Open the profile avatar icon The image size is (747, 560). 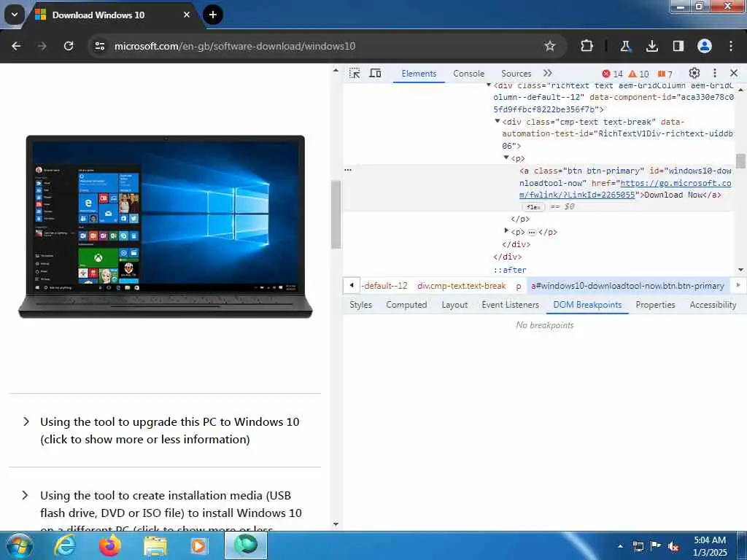pos(704,46)
